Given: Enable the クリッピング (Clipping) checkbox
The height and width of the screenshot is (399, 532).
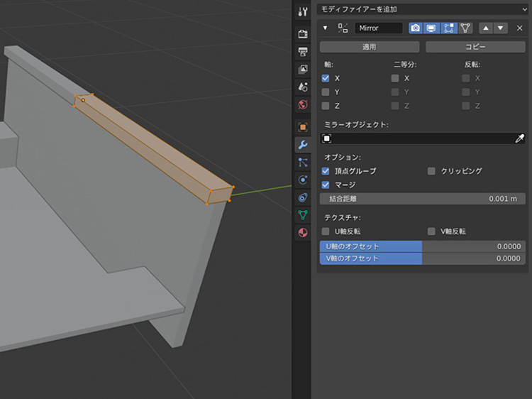Looking at the screenshot, I should coord(431,171).
